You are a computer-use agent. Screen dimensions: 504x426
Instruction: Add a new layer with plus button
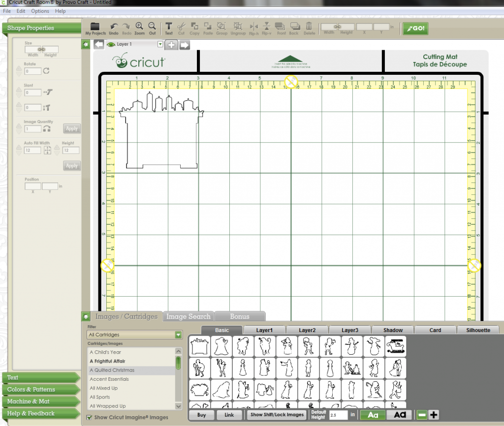[x=171, y=45]
